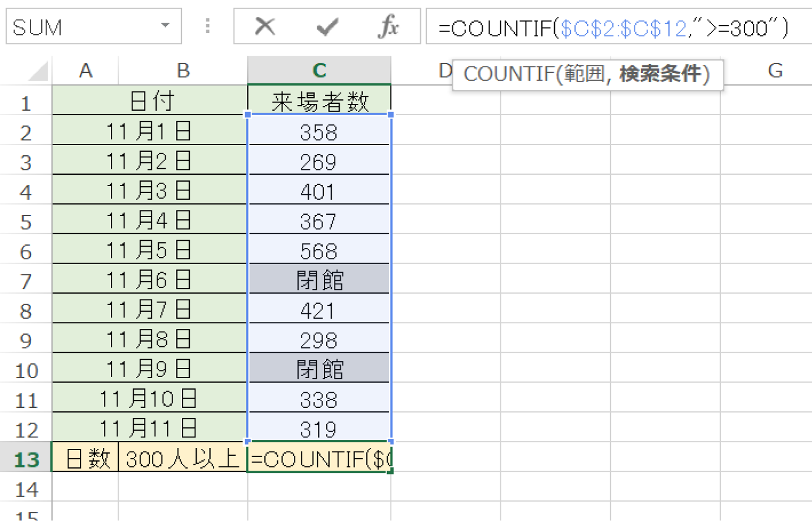Click the cell with 11月8日
The width and height of the screenshot is (812, 521).
point(149,339)
